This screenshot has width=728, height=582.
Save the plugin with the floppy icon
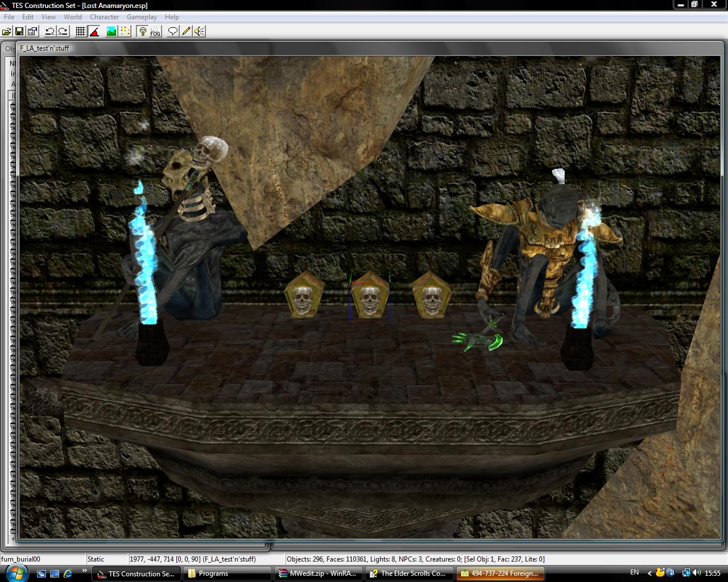19,32
